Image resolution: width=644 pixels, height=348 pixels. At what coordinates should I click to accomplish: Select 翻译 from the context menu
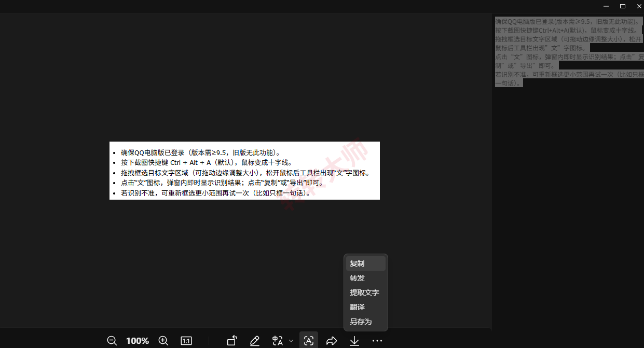point(366,307)
